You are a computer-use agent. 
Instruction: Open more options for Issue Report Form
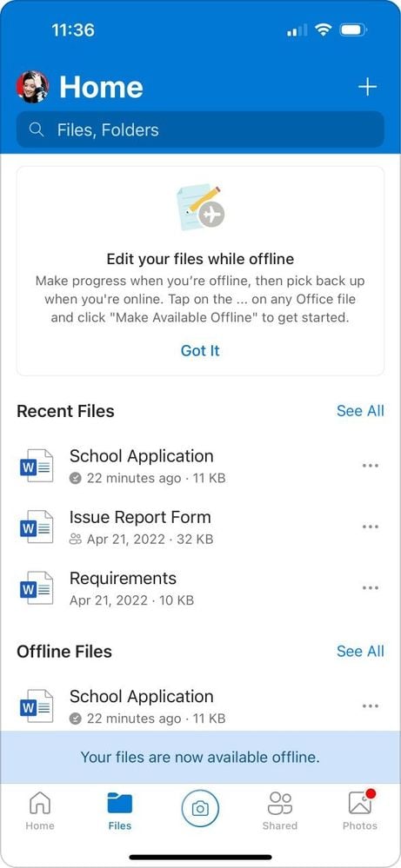click(x=370, y=527)
